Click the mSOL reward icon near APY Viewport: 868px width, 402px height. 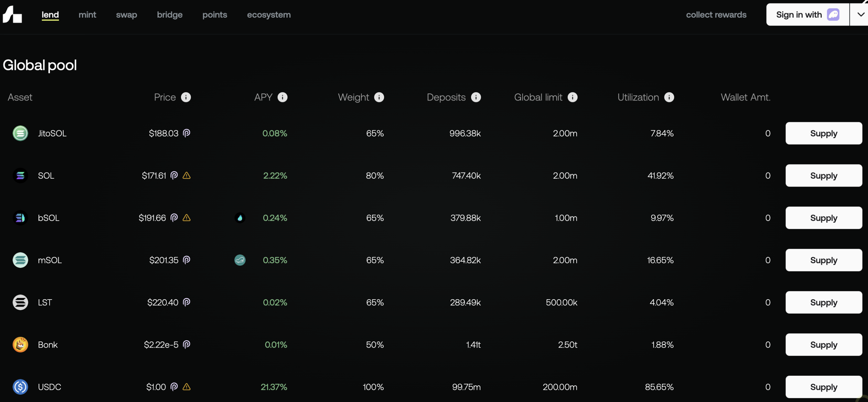pos(240,260)
